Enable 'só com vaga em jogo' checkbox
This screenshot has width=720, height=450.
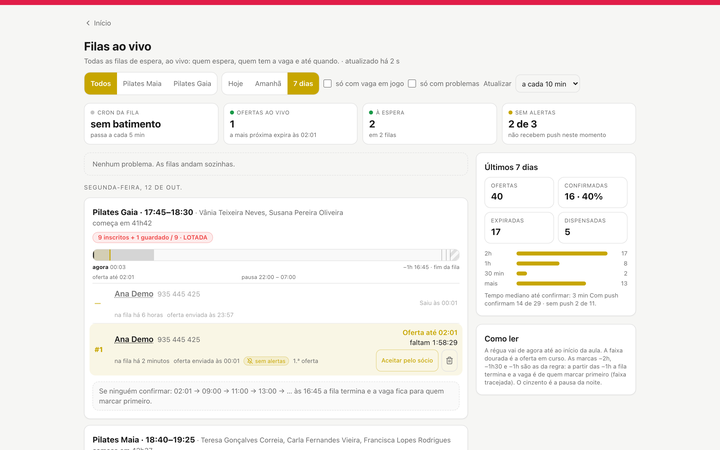(x=327, y=84)
